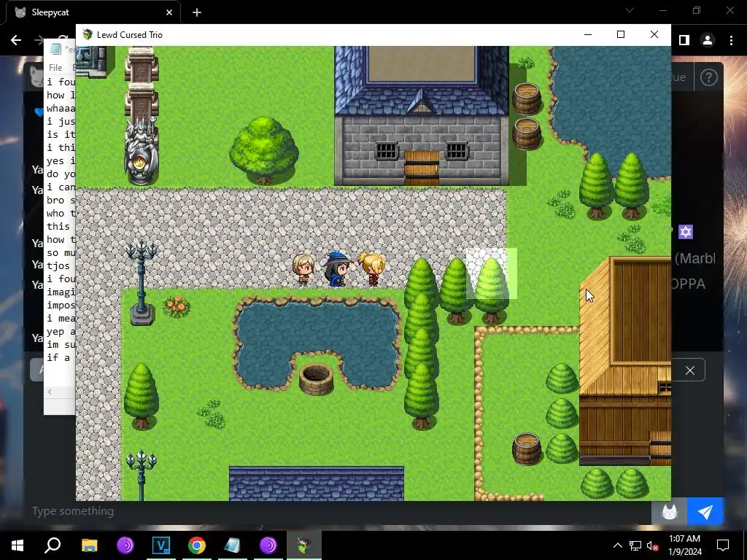Screen dimensions: 747x560
Task: Open the second purple Tor taskbar icon
Action: point(268,545)
